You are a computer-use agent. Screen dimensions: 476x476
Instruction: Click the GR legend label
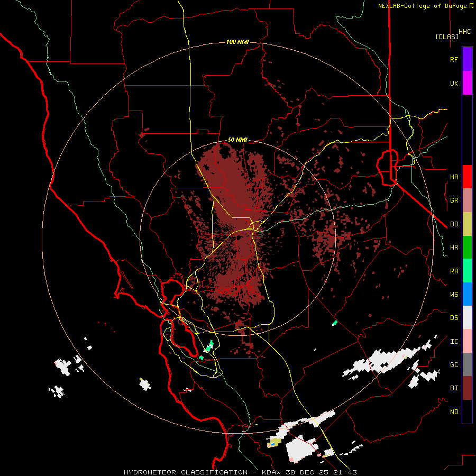454,200
